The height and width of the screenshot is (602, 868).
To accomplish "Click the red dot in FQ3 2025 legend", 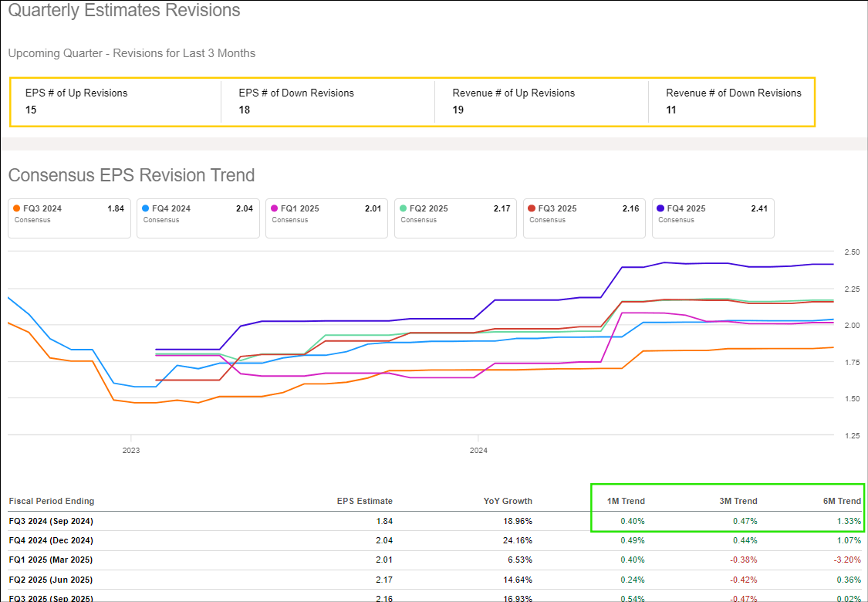I will [x=532, y=208].
